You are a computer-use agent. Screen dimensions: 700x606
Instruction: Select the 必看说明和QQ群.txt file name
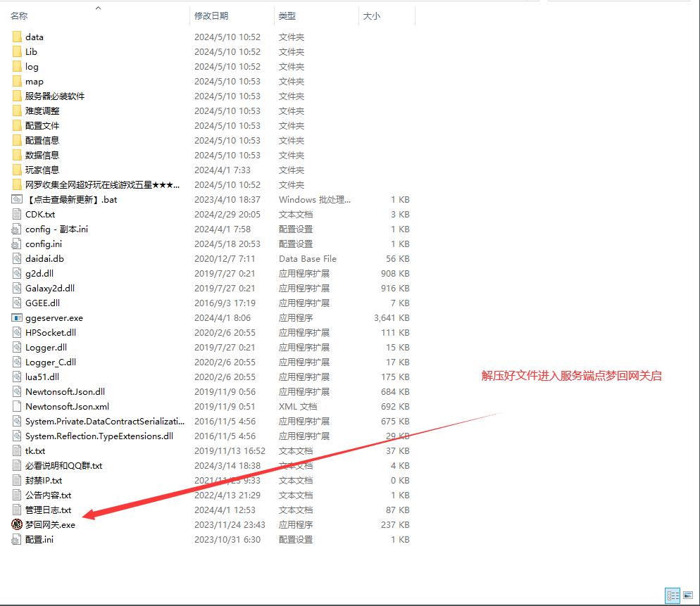point(63,465)
